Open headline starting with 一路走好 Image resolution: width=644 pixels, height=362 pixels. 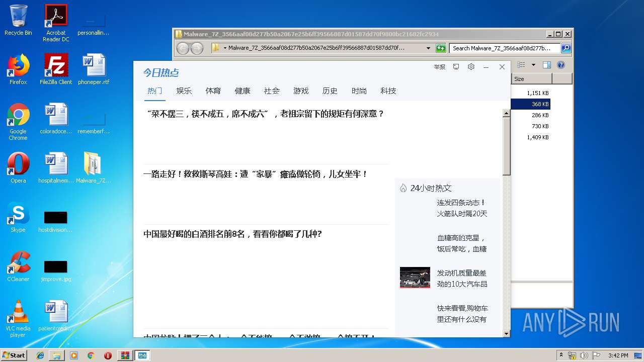tap(256, 174)
